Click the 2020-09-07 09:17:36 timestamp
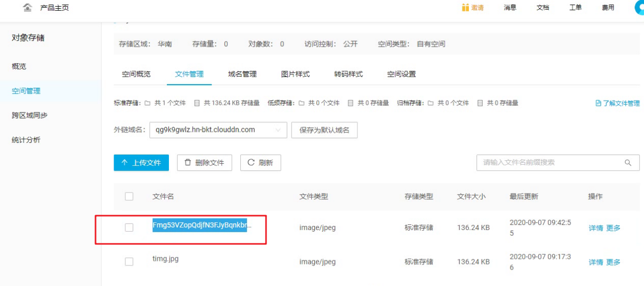644x286 pixels. 540,262
